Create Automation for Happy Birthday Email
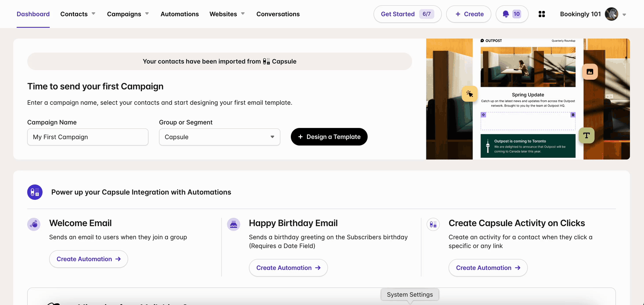This screenshot has height=305, width=644. pyautogui.click(x=288, y=268)
